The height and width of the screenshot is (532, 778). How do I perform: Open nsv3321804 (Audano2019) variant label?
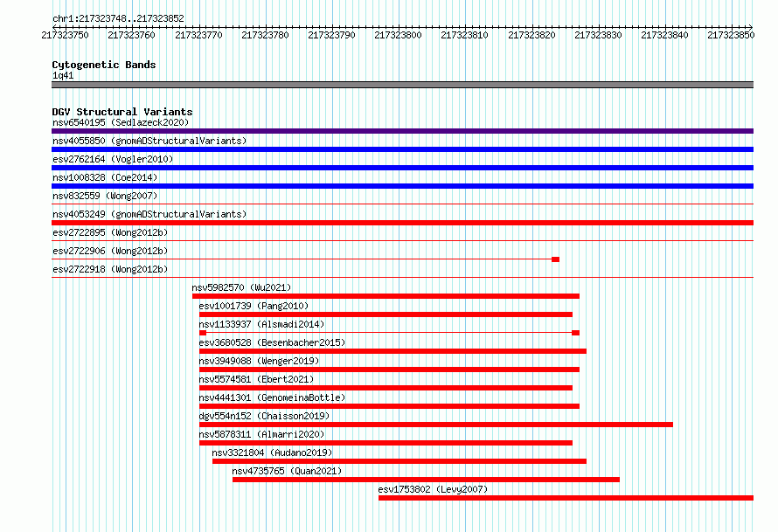272,453
